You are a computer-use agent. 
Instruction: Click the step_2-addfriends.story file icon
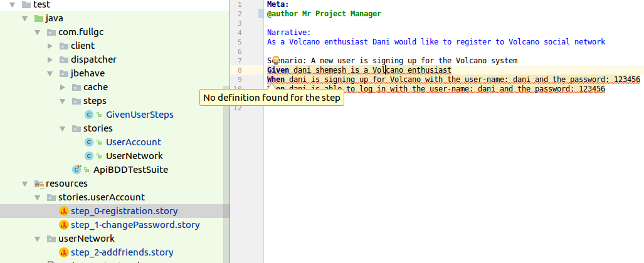pyautogui.click(x=63, y=252)
